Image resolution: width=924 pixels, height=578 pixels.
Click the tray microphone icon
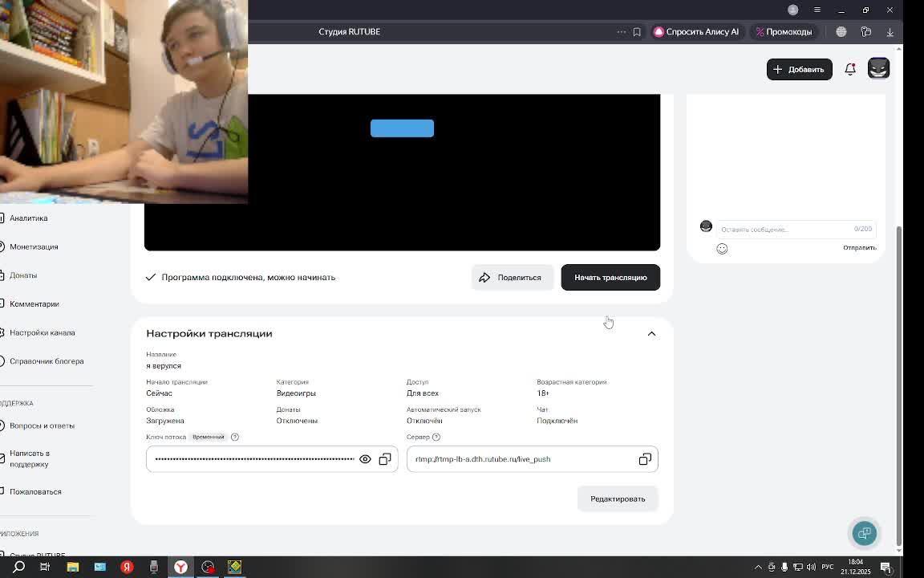point(784,568)
